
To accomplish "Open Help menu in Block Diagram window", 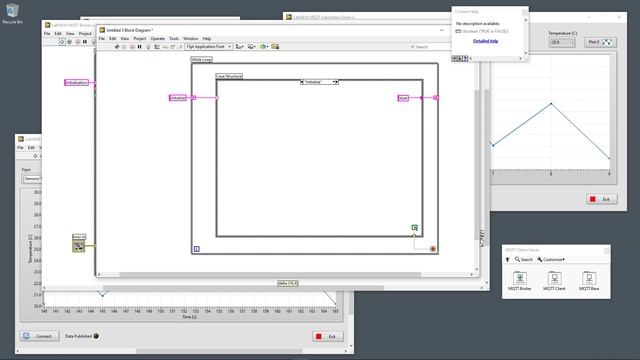I will pyautogui.click(x=207, y=38).
